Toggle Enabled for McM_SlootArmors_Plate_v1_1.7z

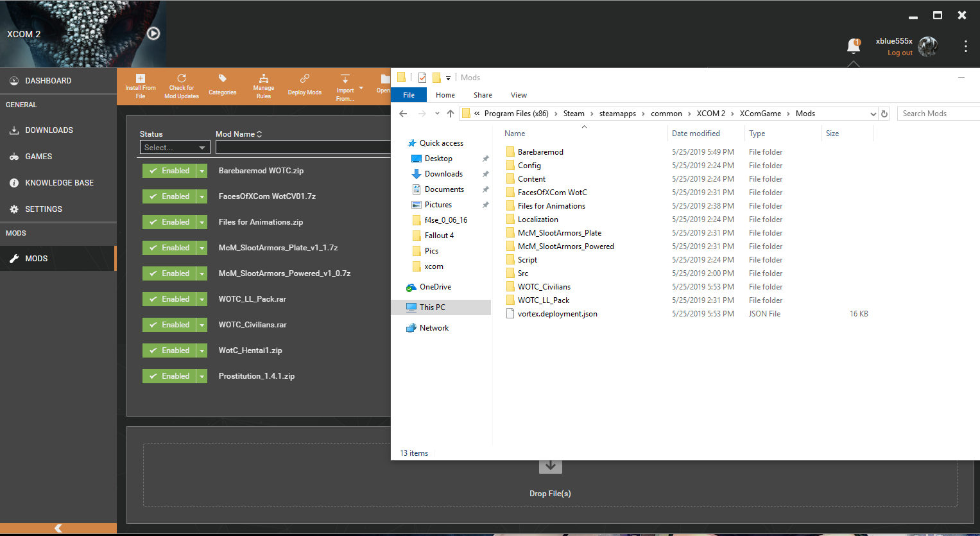click(x=169, y=248)
